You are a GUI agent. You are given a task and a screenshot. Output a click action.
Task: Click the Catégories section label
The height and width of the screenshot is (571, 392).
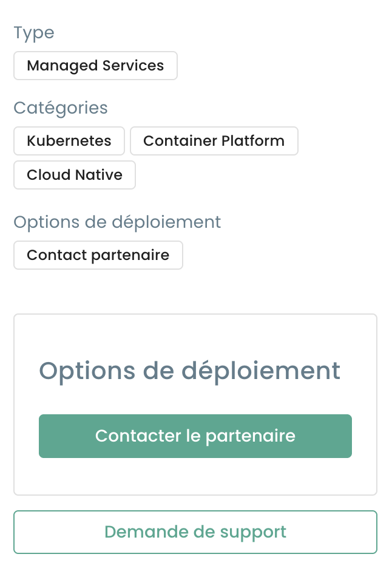61,108
